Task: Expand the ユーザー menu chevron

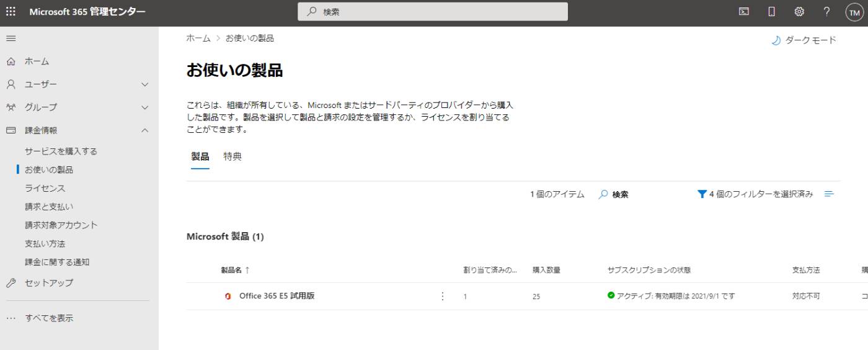Action: pos(145,84)
